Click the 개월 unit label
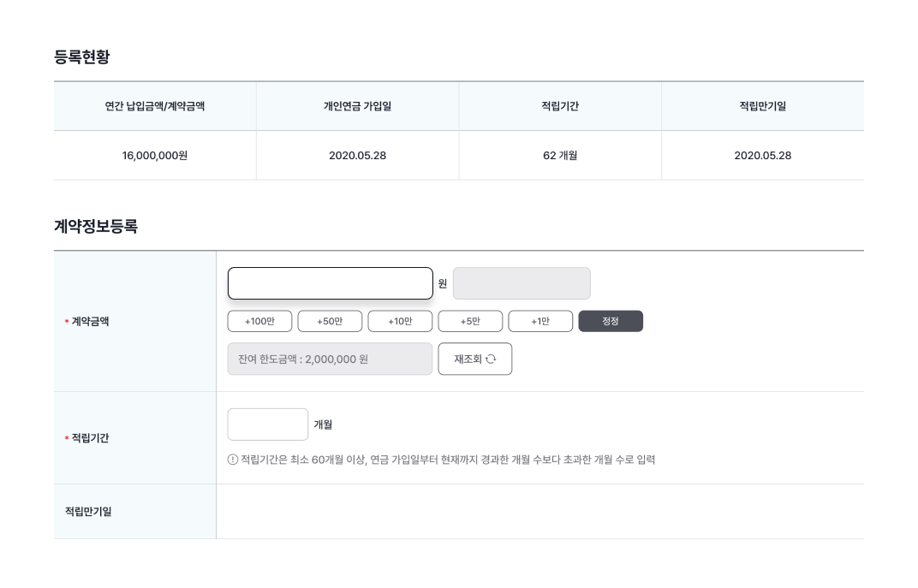 (323, 425)
